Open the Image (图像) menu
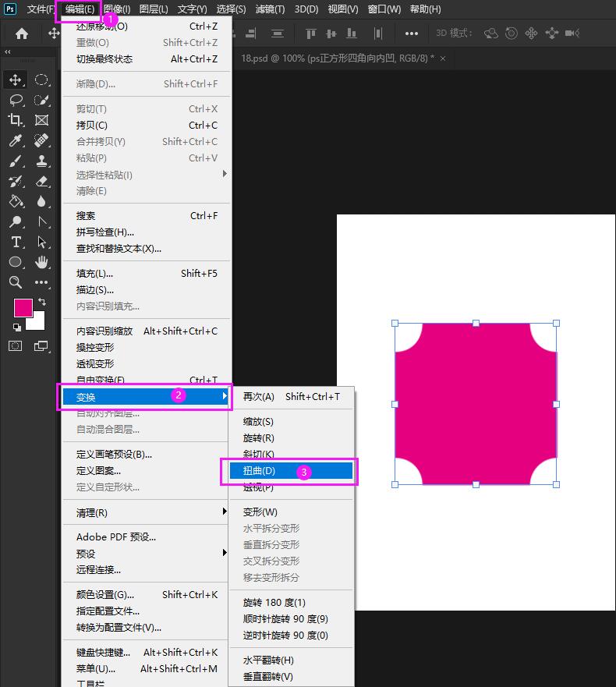 (x=117, y=9)
